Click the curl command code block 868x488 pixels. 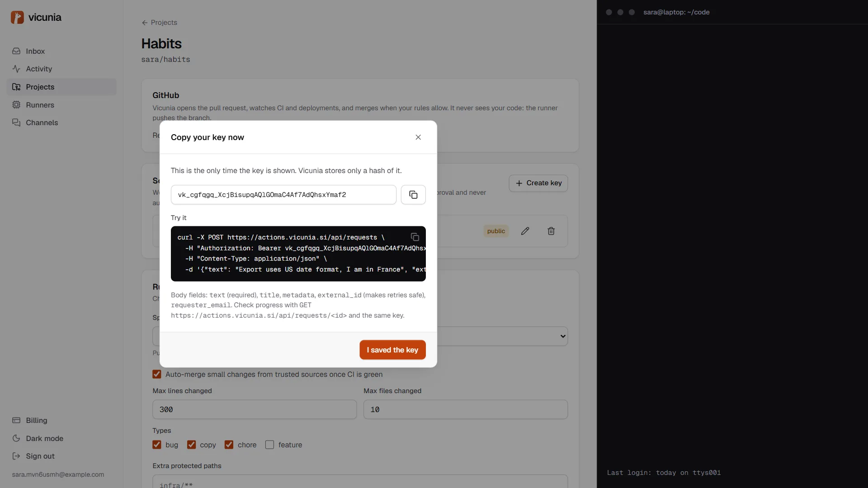(x=298, y=253)
